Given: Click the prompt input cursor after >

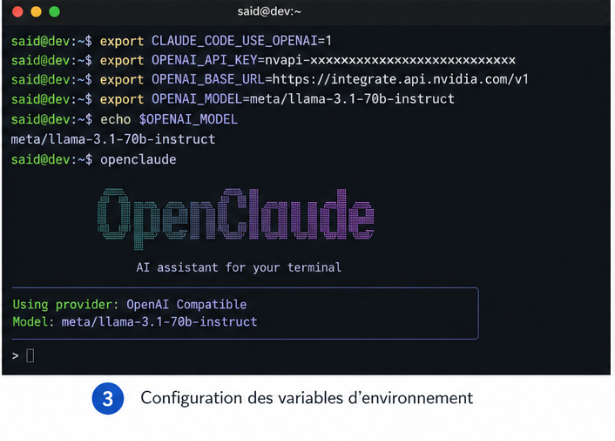Looking at the screenshot, I should [x=30, y=356].
